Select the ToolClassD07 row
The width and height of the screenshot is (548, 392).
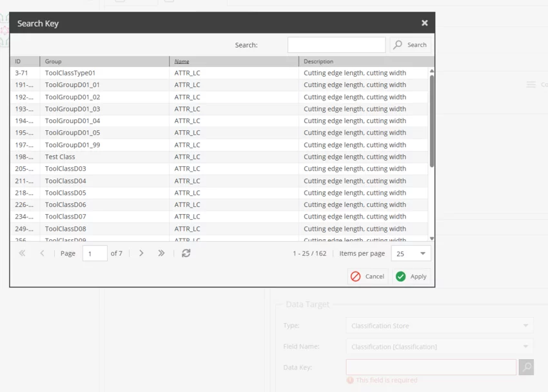(x=219, y=217)
